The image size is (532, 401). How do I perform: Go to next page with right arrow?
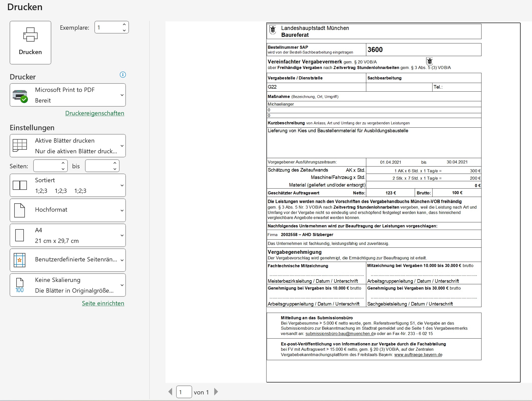[216, 392]
